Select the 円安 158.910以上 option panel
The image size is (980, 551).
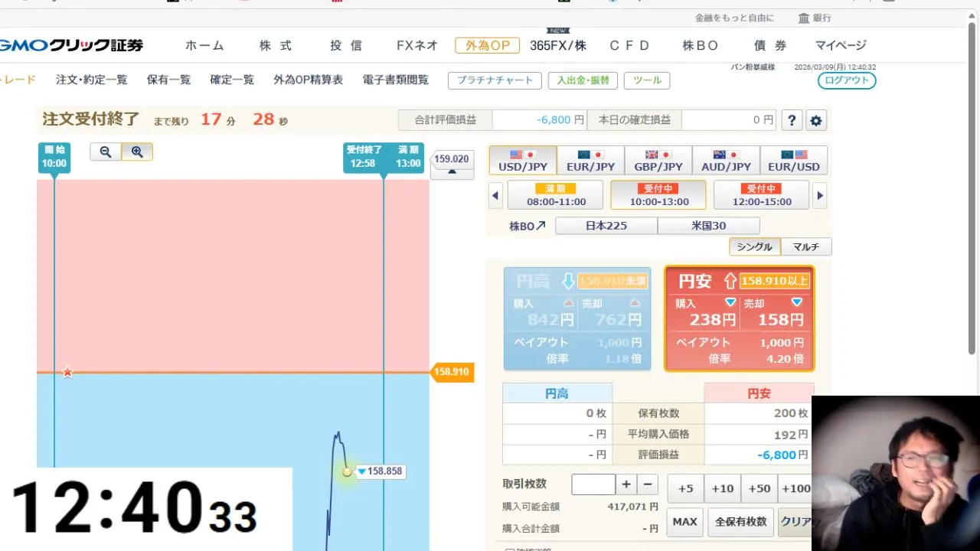pyautogui.click(x=739, y=318)
